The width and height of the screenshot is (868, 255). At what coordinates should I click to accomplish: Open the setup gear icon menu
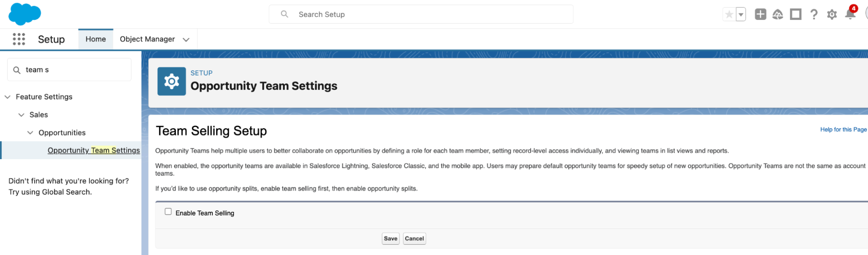[832, 14]
